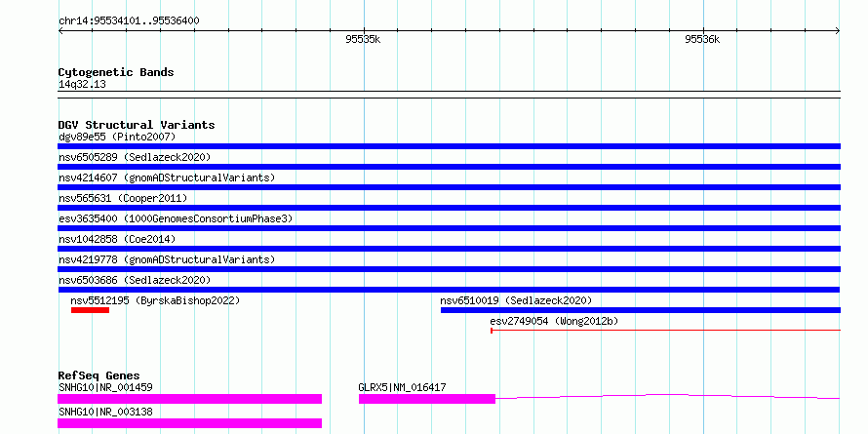Click the right arrow of the ruler
Viewport: 868px width, 434px height.
pos(837,31)
